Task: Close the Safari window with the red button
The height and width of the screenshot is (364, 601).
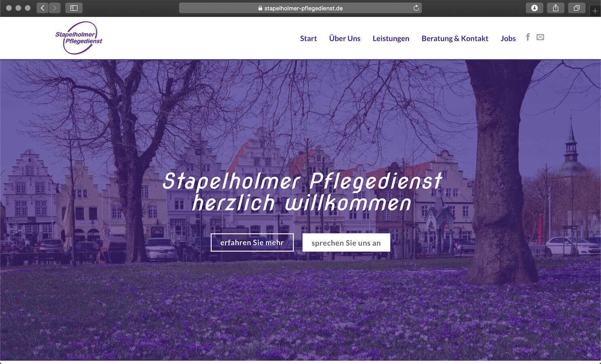Action: (8, 8)
